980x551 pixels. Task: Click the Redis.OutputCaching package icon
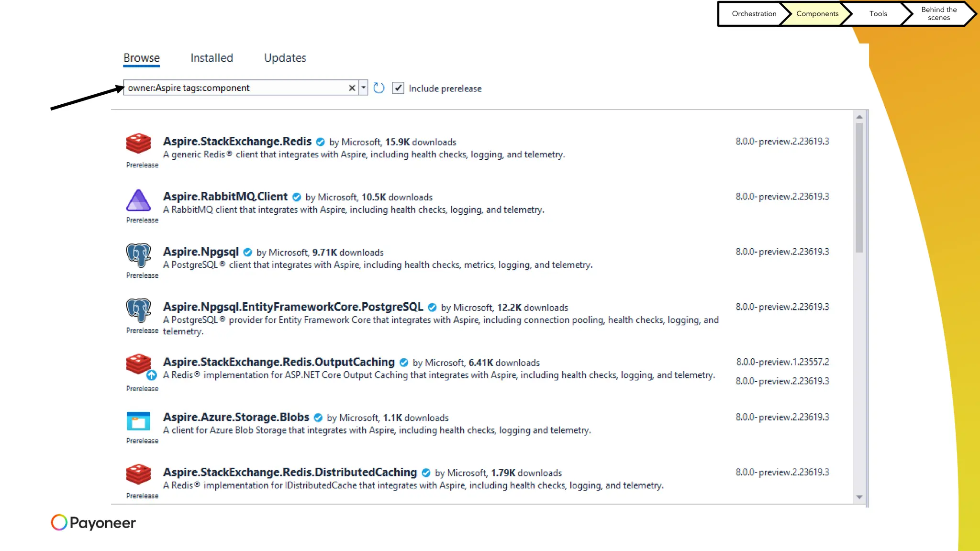(x=138, y=364)
